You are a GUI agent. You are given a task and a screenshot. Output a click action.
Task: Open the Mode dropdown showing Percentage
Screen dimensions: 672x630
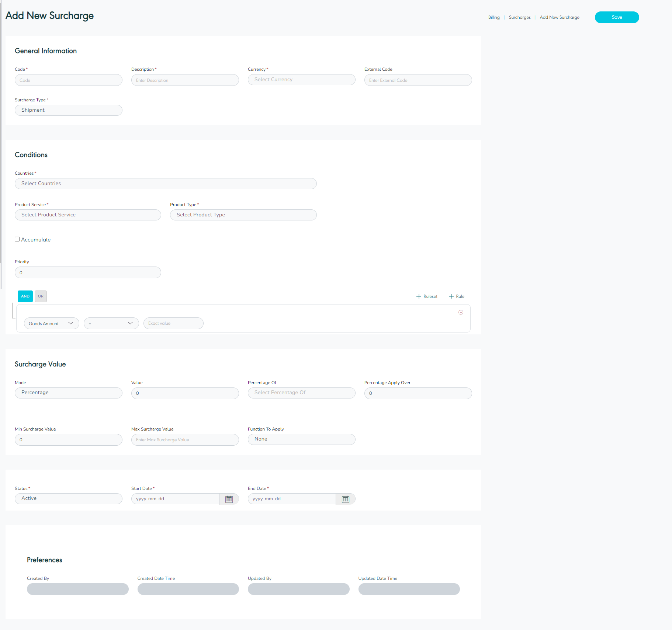[x=68, y=393]
